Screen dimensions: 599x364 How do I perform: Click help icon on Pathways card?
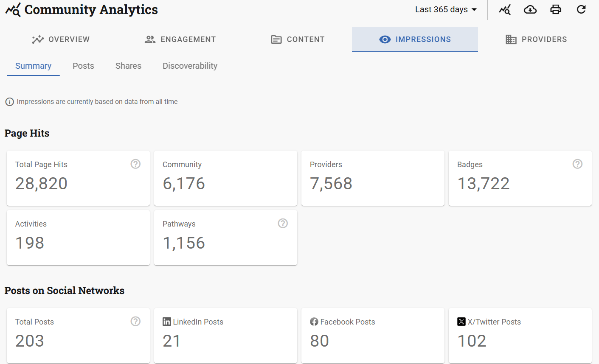point(283,224)
